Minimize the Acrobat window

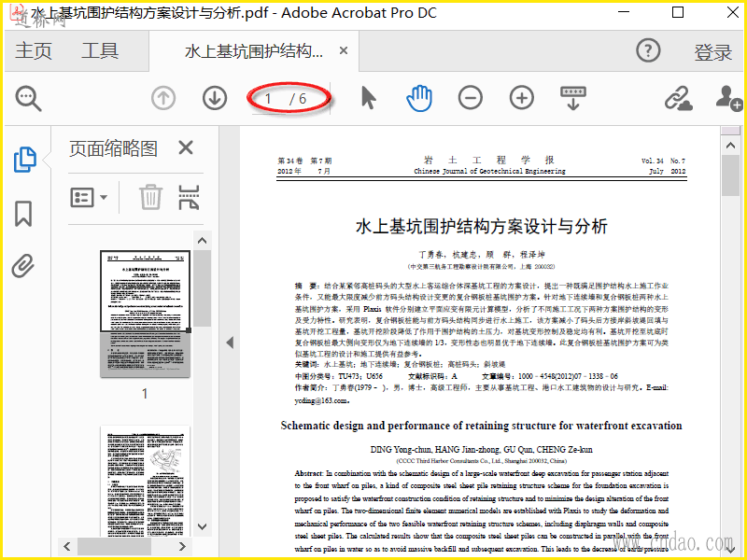[623, 12]
